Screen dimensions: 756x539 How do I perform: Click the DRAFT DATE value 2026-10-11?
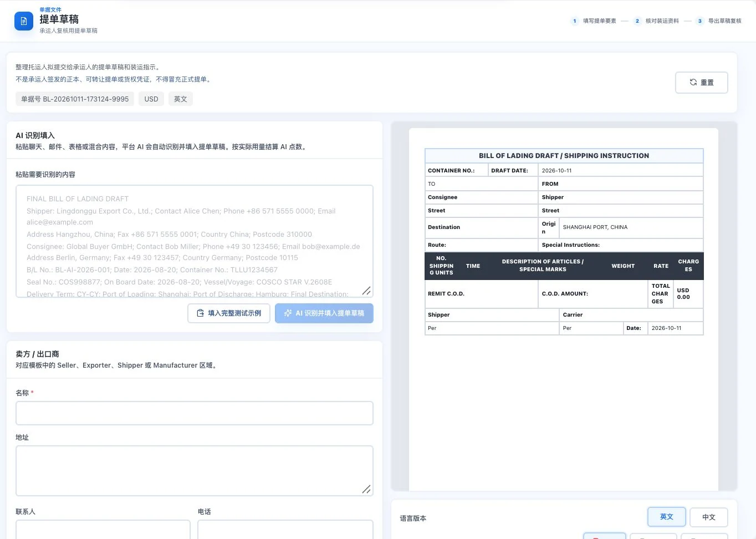(x=557, y=171)
